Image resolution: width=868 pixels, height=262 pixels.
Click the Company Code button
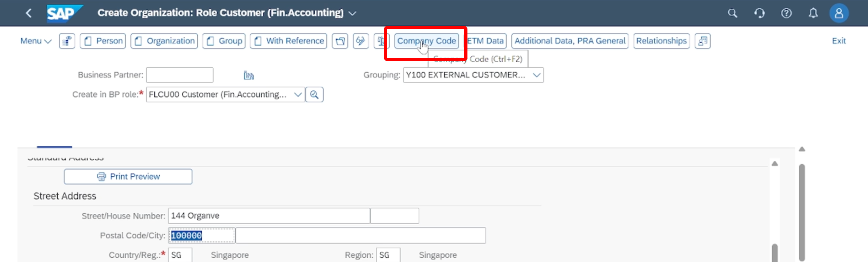coord(426,41)
